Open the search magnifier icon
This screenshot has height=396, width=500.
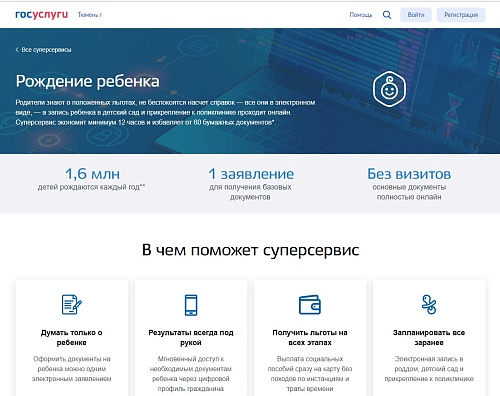coord(387,15)
